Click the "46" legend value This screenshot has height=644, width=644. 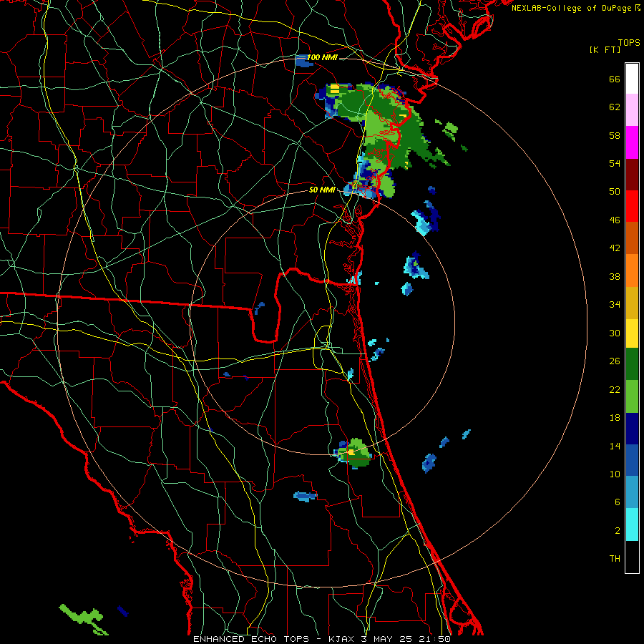tap(615, 220)
